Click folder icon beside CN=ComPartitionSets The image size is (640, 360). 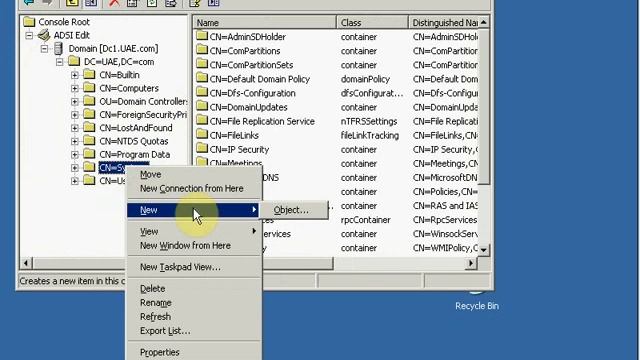(202, 64)
